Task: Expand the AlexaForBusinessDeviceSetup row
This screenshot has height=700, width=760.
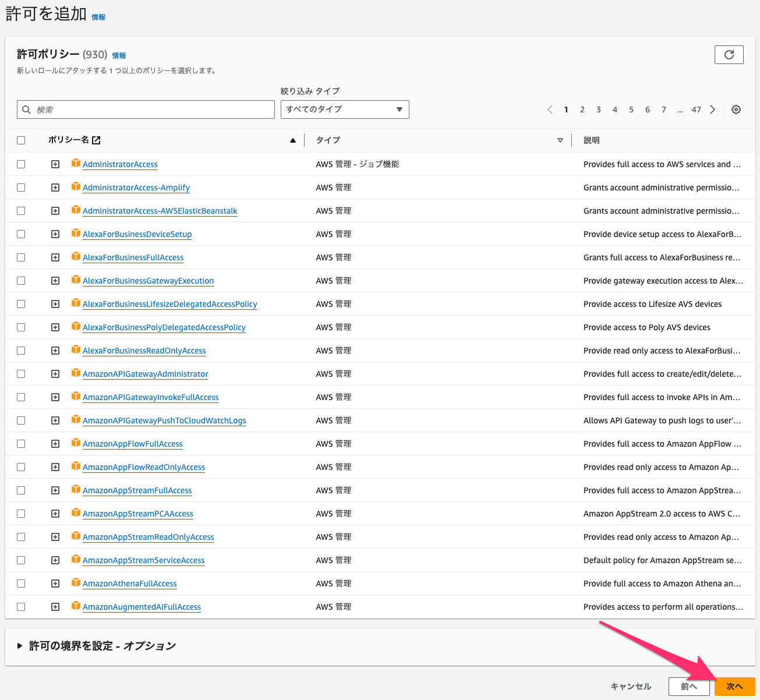Action: [x=55, y=234]
